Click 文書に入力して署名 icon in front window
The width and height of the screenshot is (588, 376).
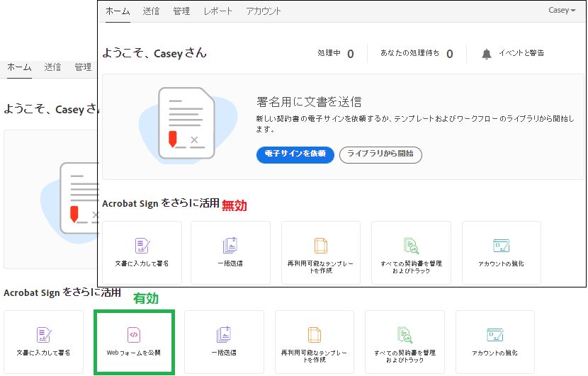point(142,245)
